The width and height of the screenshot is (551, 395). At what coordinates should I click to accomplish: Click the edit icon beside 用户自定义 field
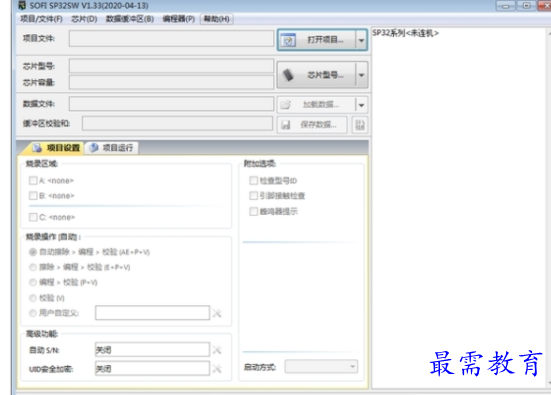point(217,313)
